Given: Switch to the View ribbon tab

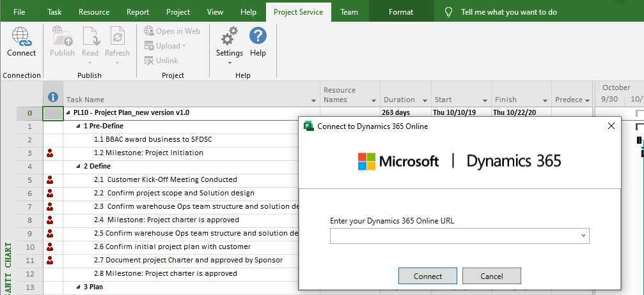Looking at the screenshot, I should tap(215, 12).
